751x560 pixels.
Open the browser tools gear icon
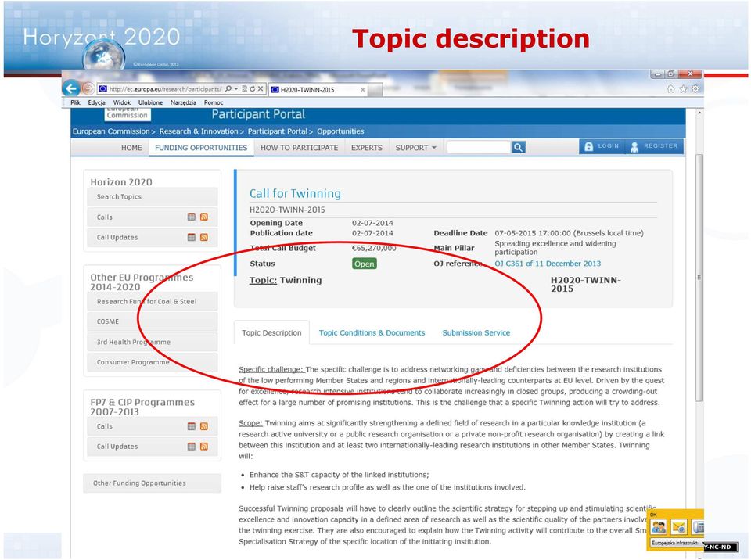pos(695,88)
